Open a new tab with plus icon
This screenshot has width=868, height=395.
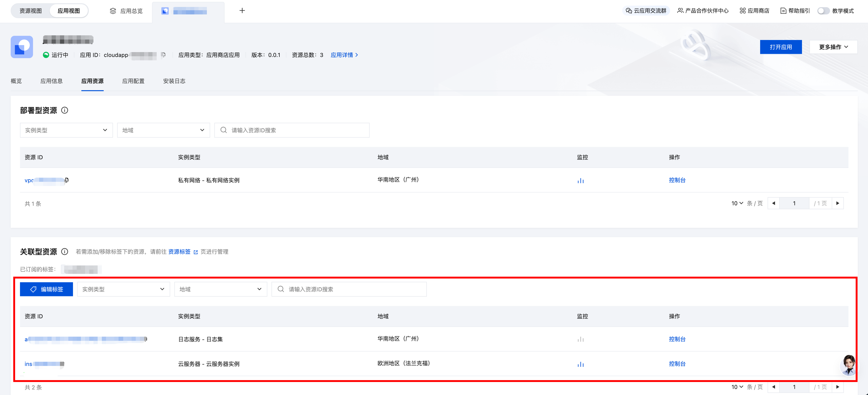tap(242, 11)
